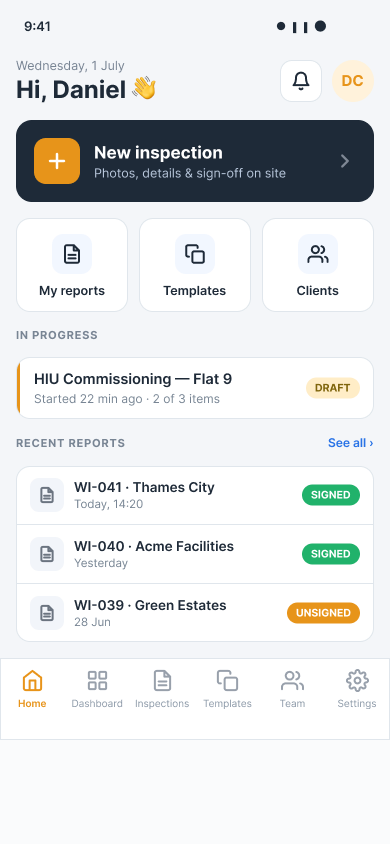Viewport: 390px width, 844px height.
Task: Open the Templates quick-access card
Action: point(195,265)
